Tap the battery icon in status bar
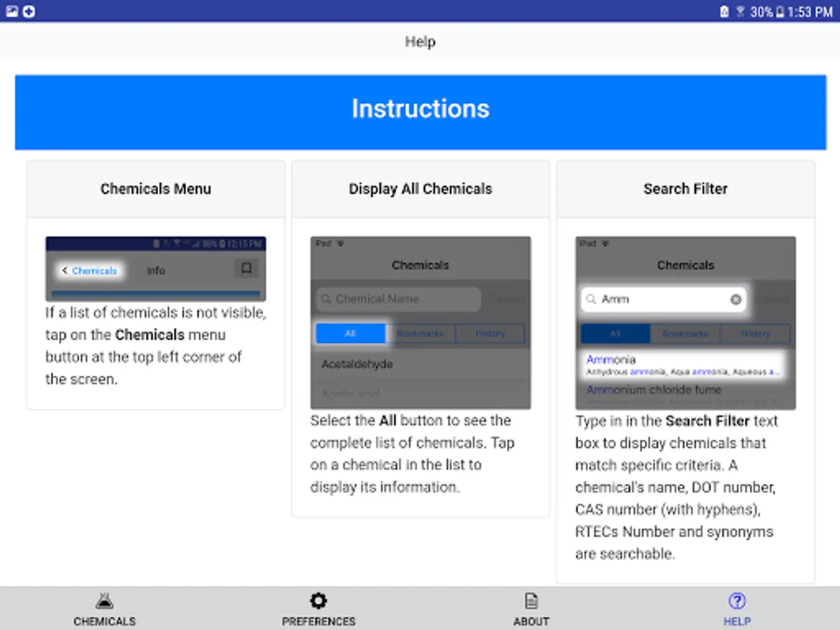The width and height of the screenshot is (840, 630). (x=779, y=12)
